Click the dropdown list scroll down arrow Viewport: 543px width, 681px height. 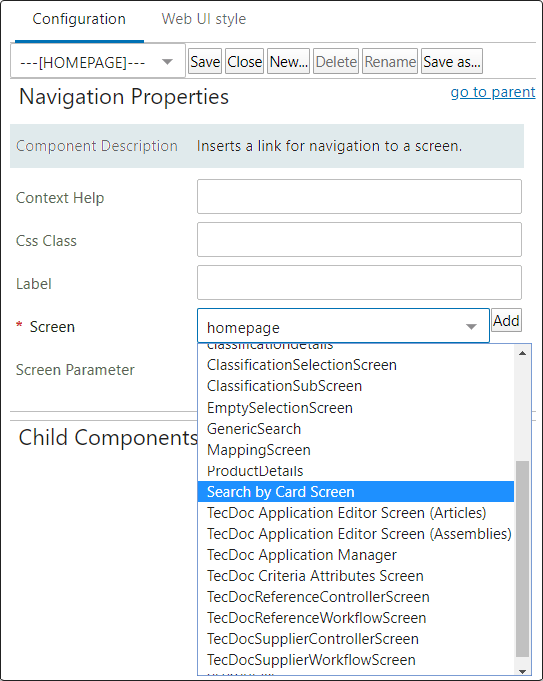523,671
